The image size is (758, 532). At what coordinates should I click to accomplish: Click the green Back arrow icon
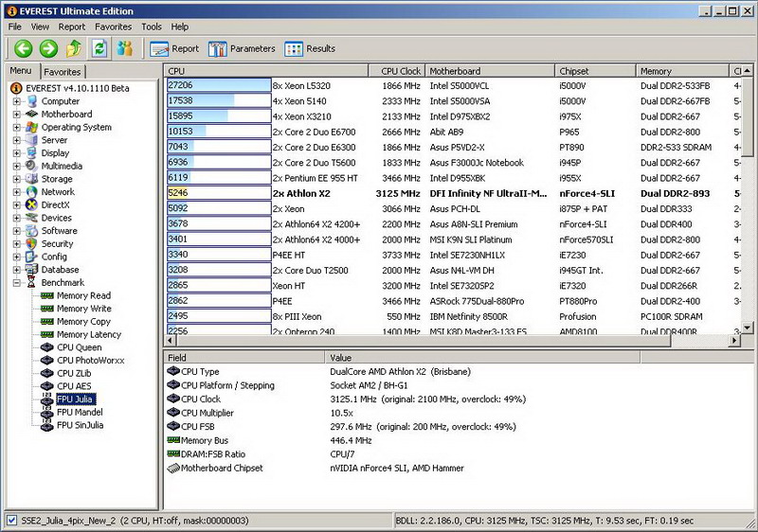pos(23,48)
